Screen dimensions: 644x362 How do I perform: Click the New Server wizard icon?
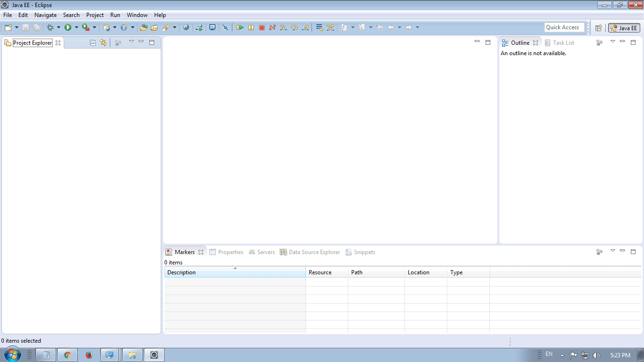coord(106,27)
